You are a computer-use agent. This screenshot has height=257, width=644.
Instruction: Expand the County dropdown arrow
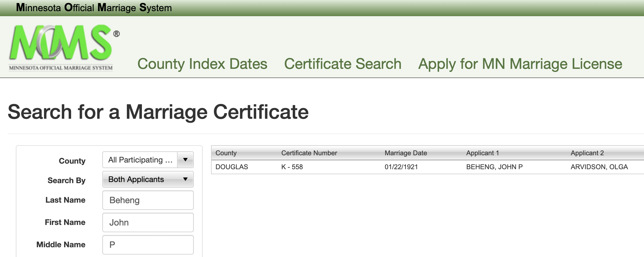click(185, 160)
